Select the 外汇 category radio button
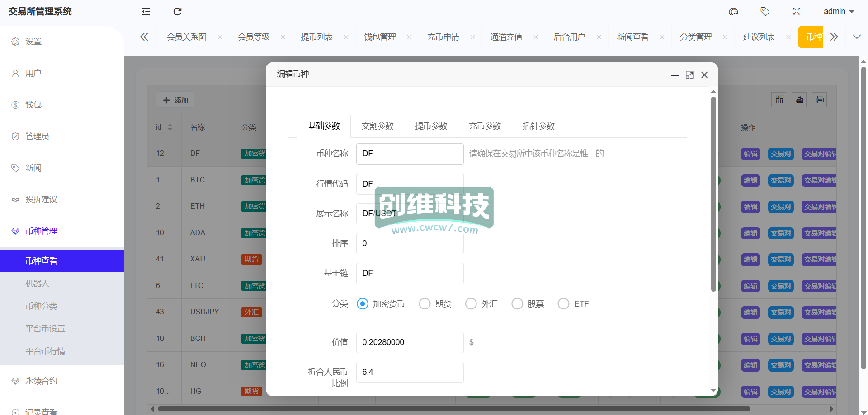Screen dimensions: 868x415 click(x=471, y=304)
